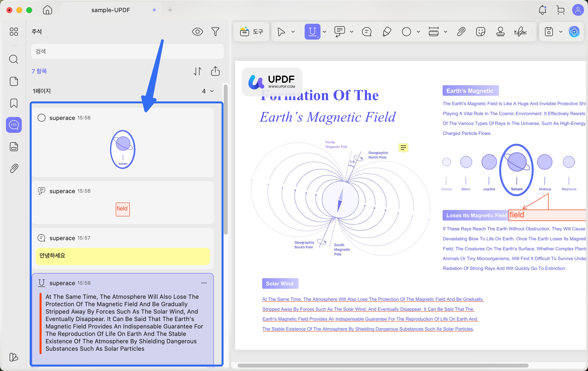Open the shape tool dropdown arrow
The image size is (588, 371).
tap(418, 32)
